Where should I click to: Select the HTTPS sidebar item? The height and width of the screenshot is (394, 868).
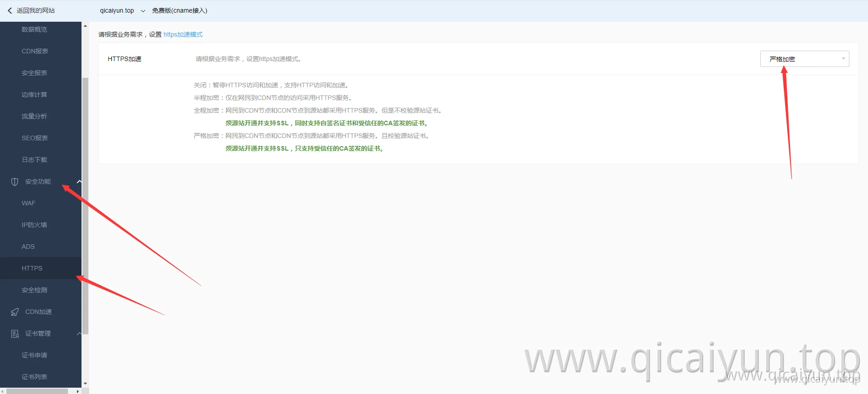pyautogui.click(x=41, y=268)
